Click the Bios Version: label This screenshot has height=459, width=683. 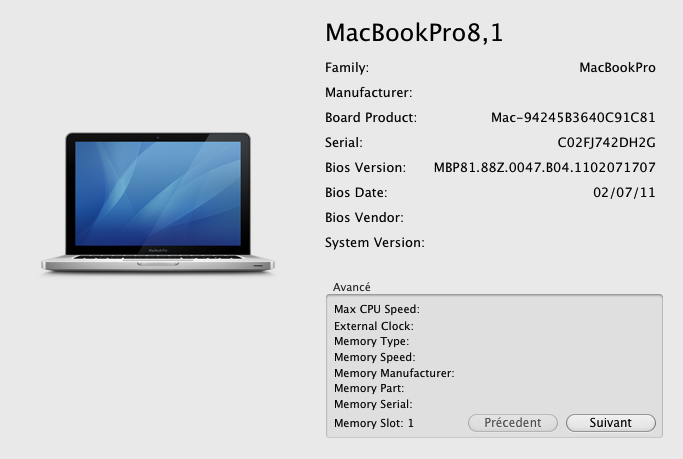365,168
